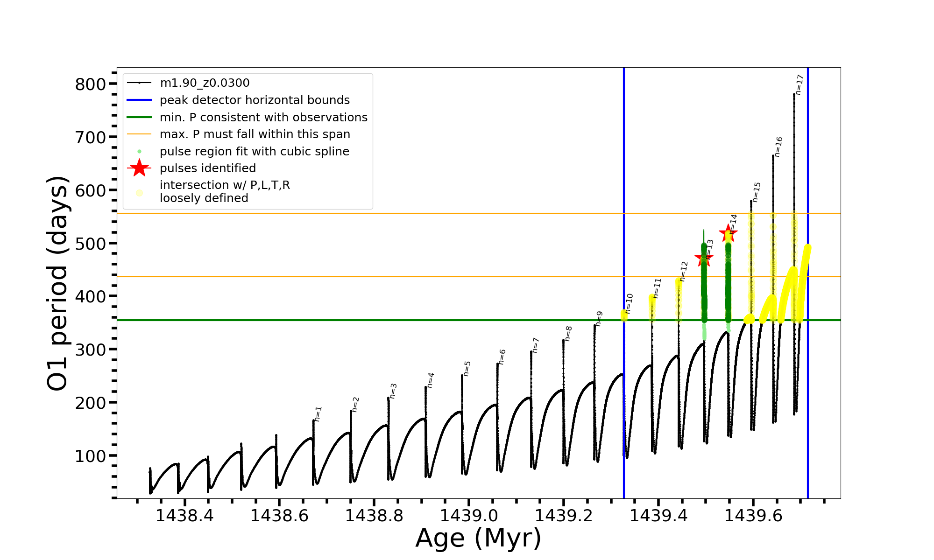Click the orange line legend sample

(x=139, y=134)
